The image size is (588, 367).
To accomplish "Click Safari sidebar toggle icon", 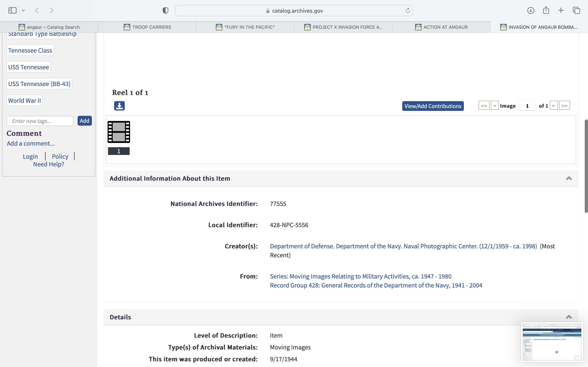I will pos(12,10).
